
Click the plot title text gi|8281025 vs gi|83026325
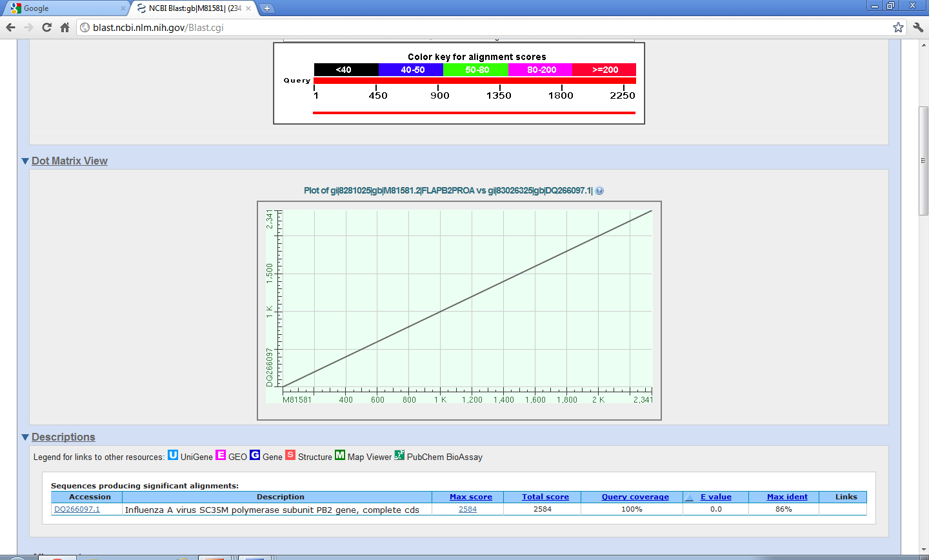[448, 191]
